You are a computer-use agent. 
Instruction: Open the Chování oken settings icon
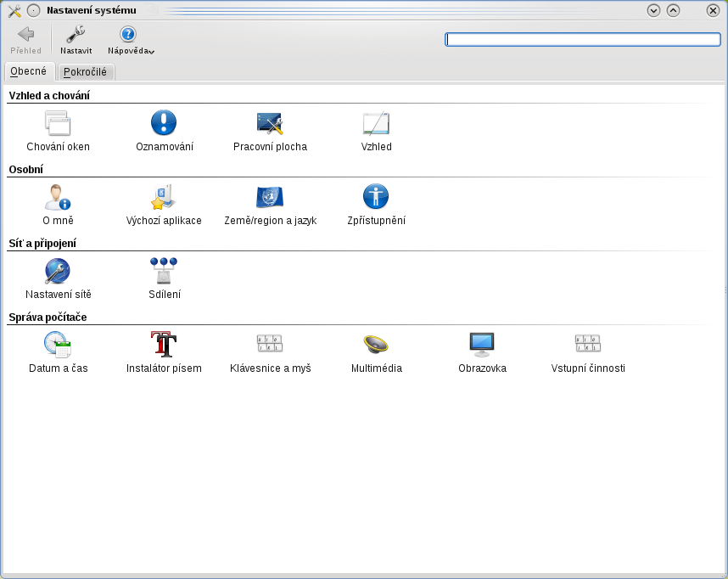pyautogui.click(x=58, y=125)
